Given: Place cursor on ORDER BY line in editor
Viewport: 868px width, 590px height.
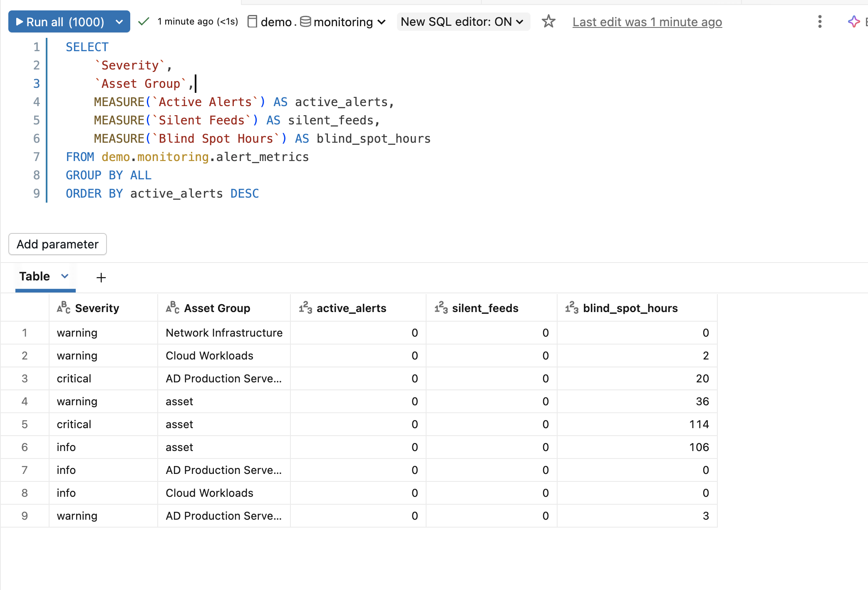Looking at the screenshot, I should 162,193.
